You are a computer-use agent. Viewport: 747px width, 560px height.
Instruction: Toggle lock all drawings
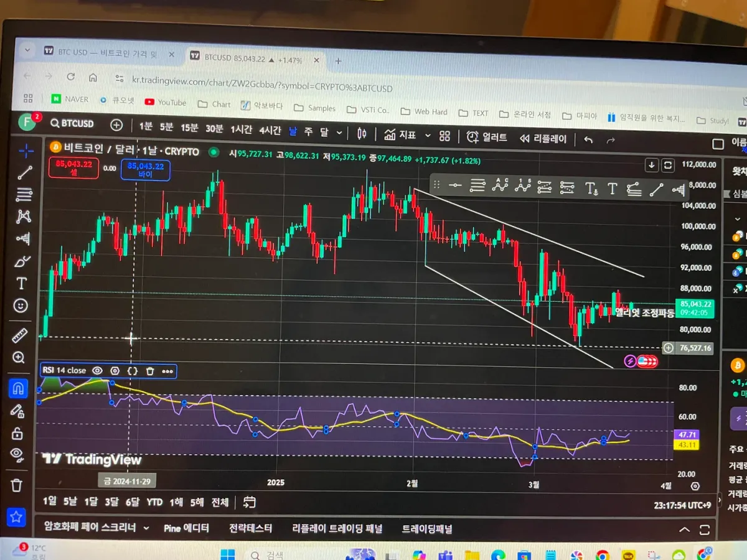click(17, 432)
